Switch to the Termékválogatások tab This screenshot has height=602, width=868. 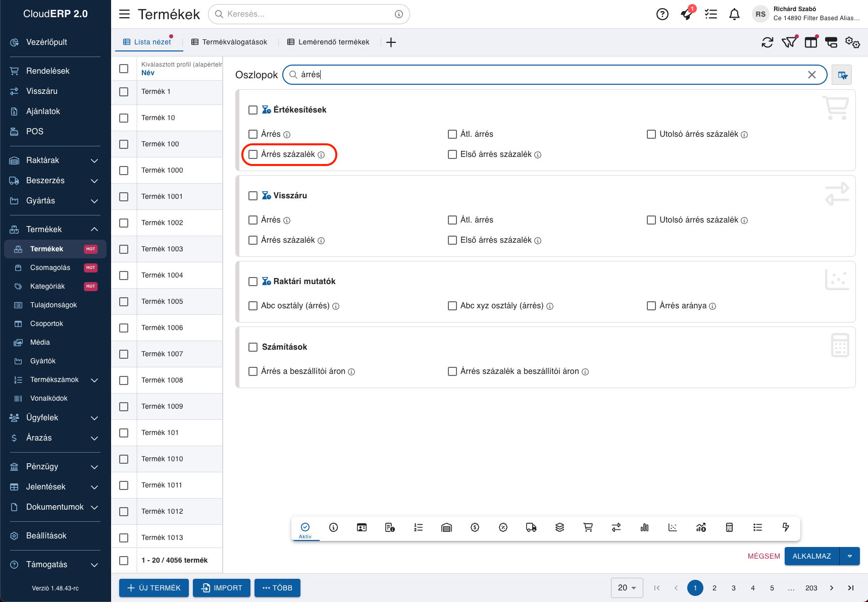click(x=229, y=42)
